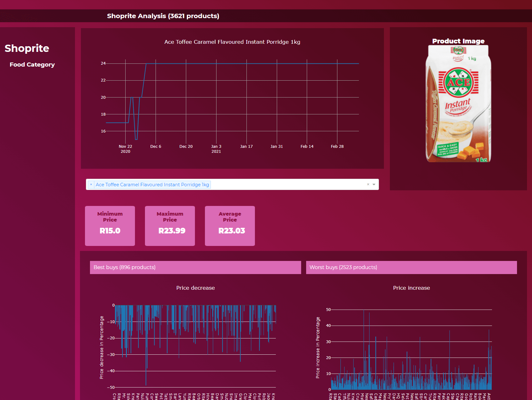
Task: Expand the product selection dropdown arrow
Action: (x=374, y=184)
